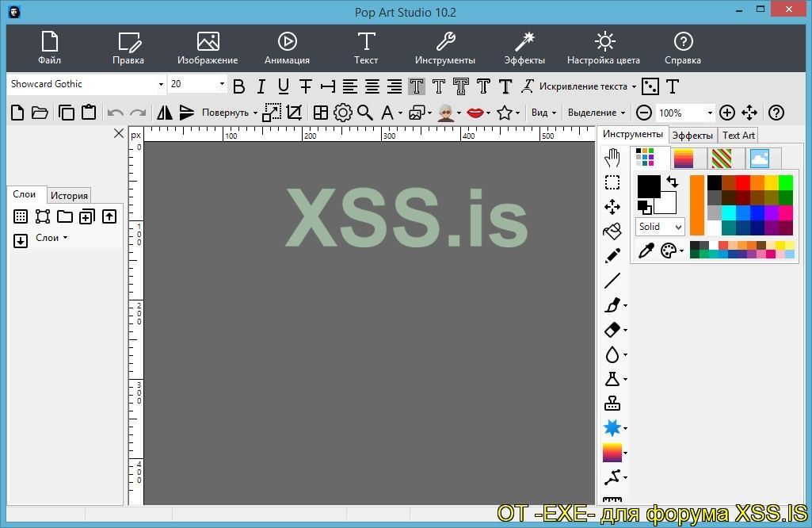
Task: Open the star shapes dropdown
Action: (508, 113)
